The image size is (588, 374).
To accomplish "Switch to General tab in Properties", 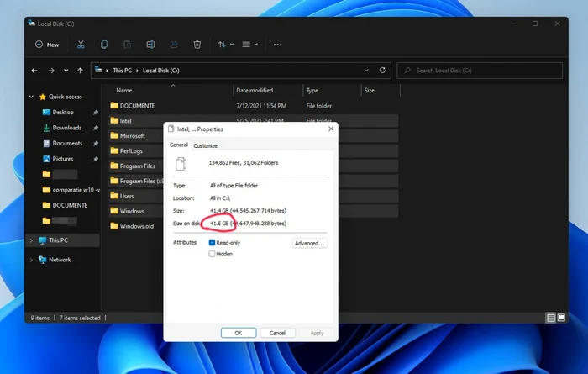I will click(x=178, y=145).
